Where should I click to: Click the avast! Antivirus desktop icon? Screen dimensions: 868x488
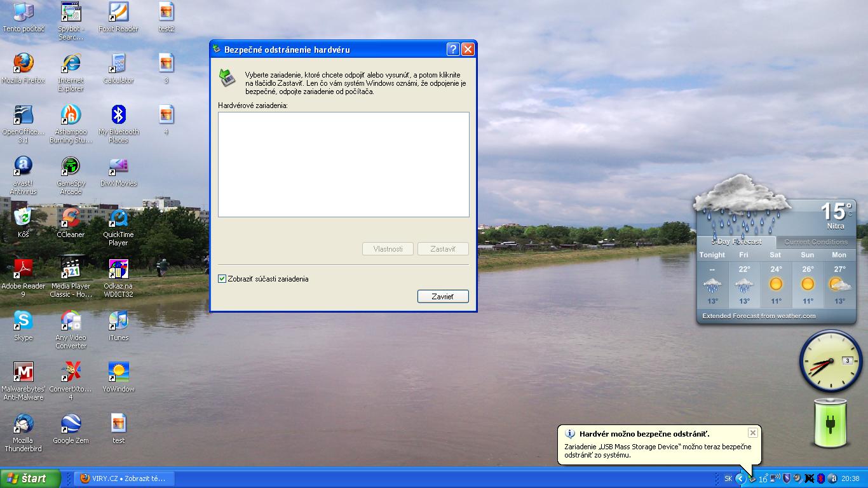point(24,166)
